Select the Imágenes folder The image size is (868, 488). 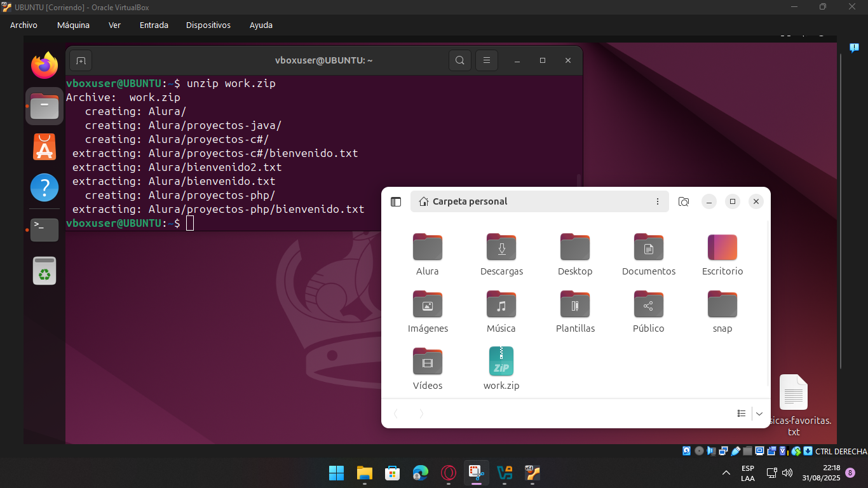(x=428, y=311)
